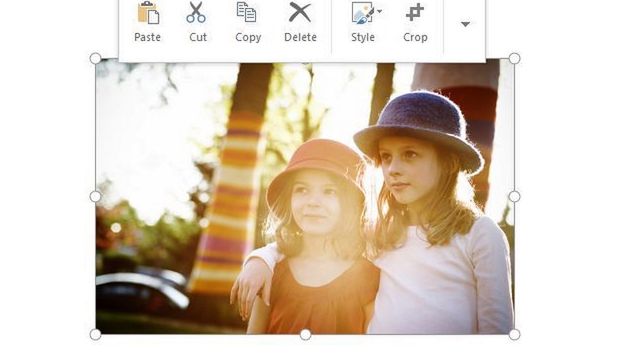The image size is (640, 360).
Task: Select the 'Style' text label
Action: tap(363, 38)
